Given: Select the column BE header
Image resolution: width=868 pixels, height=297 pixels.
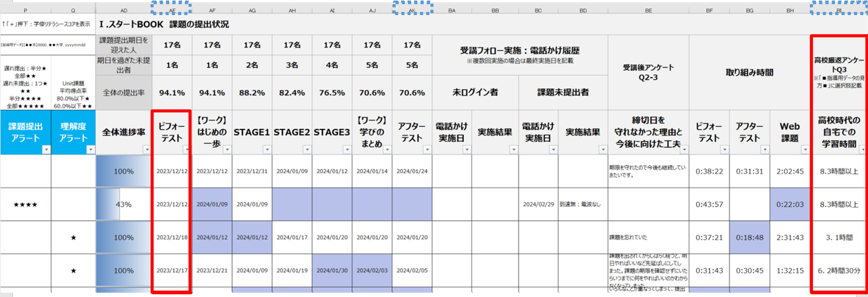Looking at the screenshot, I should point(648,10).
